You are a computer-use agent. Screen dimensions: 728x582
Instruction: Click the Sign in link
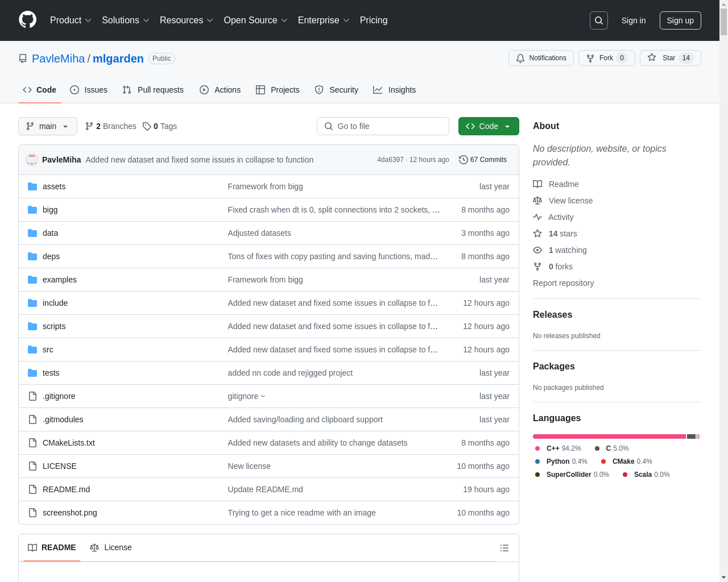[x=634, y=20]
